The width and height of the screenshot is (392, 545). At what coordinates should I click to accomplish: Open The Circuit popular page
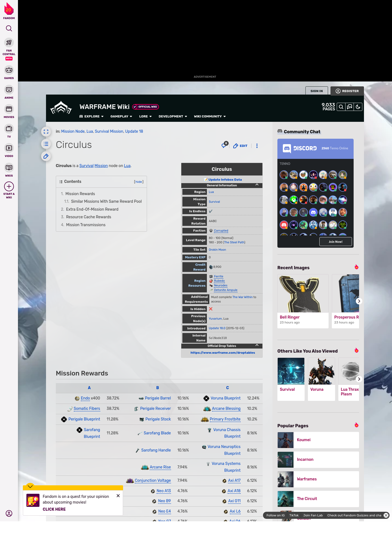pos(318,499)
